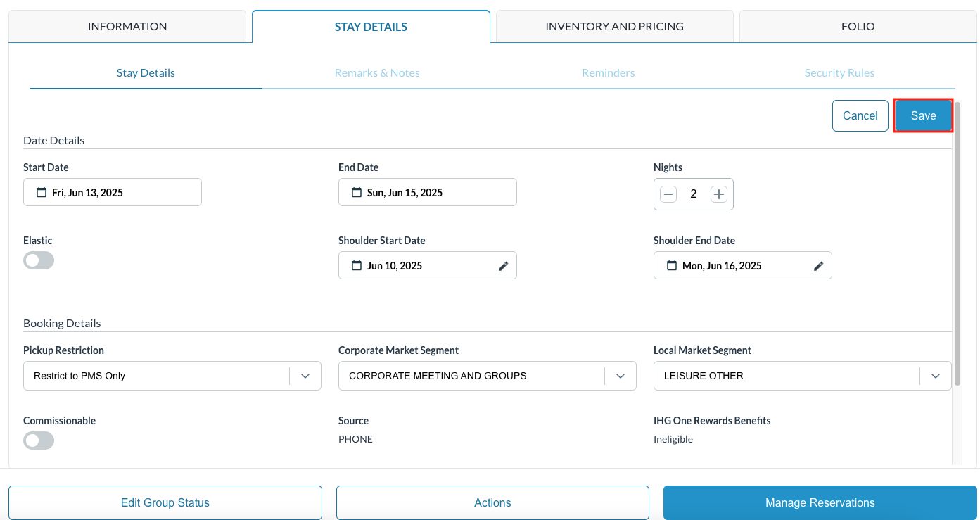This screenshot has height=520, width=980.
Task: Click the Shoulder End Date calendar icon
Action: coord(672,265)
